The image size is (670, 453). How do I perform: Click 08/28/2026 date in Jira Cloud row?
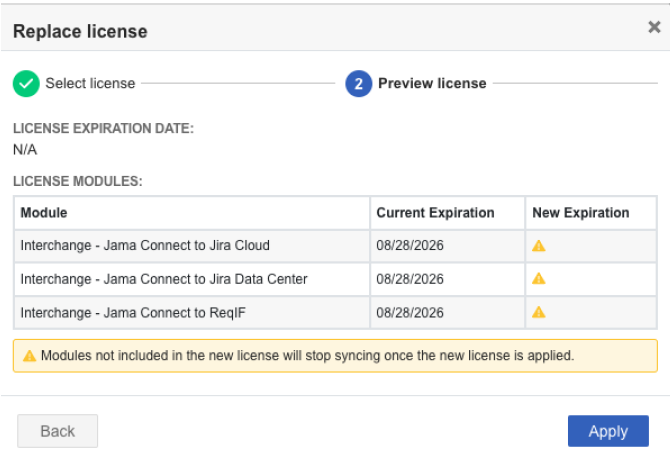click(x=410, y=245)
